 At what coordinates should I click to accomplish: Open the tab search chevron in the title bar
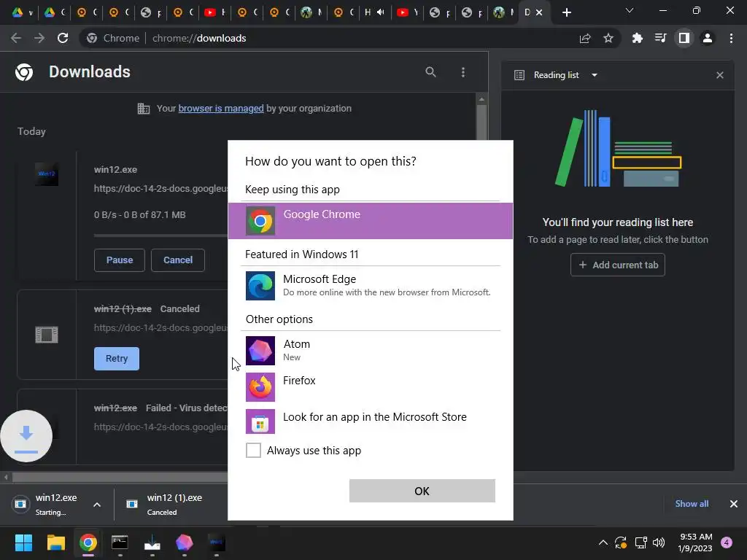point(630,10)
